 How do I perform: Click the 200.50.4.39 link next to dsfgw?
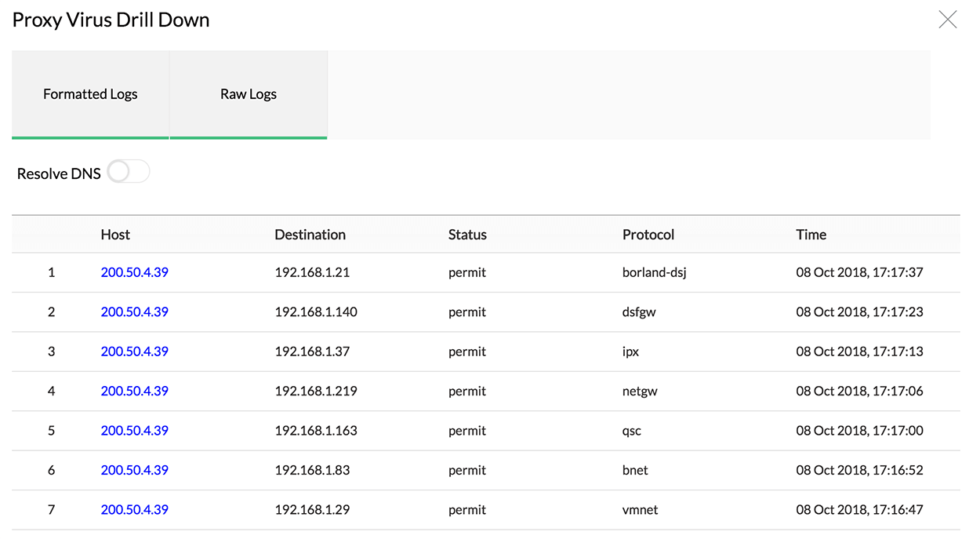pyautogui.click(x=134, y=311)
